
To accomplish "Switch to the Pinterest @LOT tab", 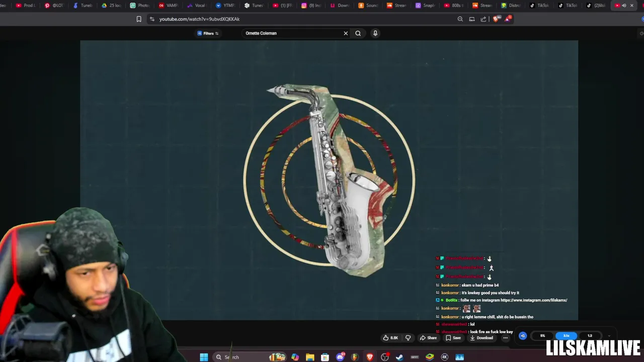I will point(54,6).
